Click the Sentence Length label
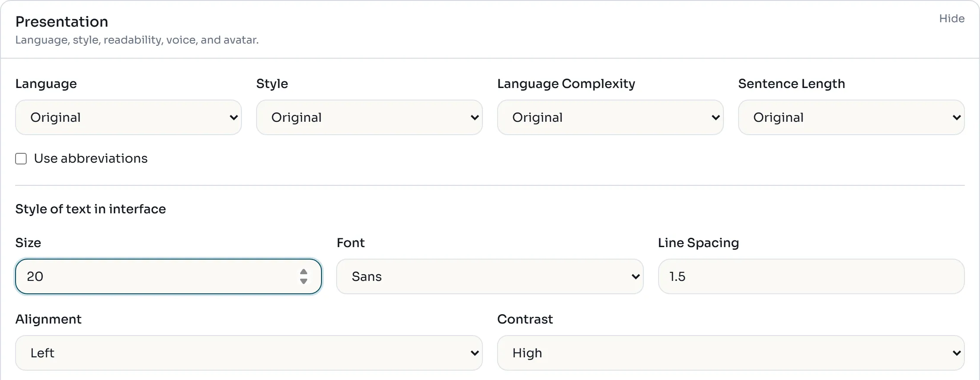This screenshot has height=380, width=980. pos(792,84)
